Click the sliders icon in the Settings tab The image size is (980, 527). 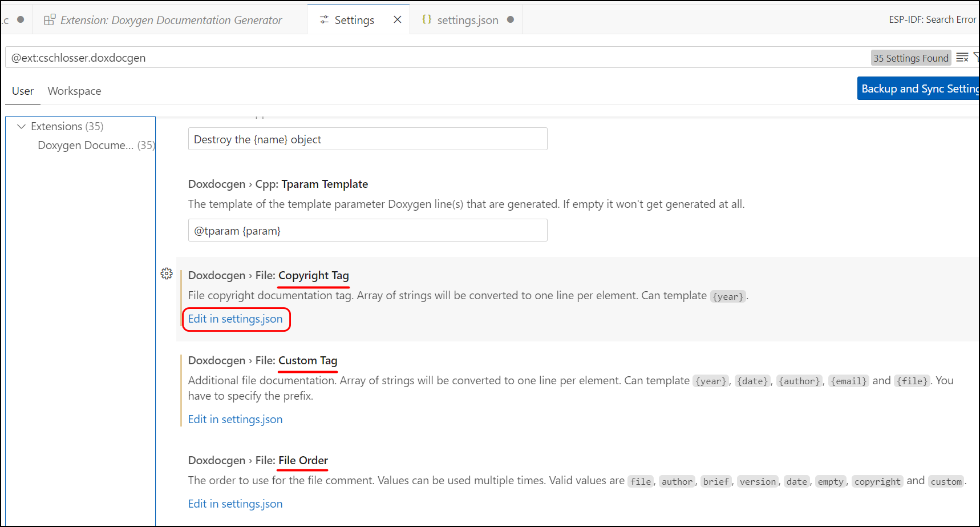(324, 19)
